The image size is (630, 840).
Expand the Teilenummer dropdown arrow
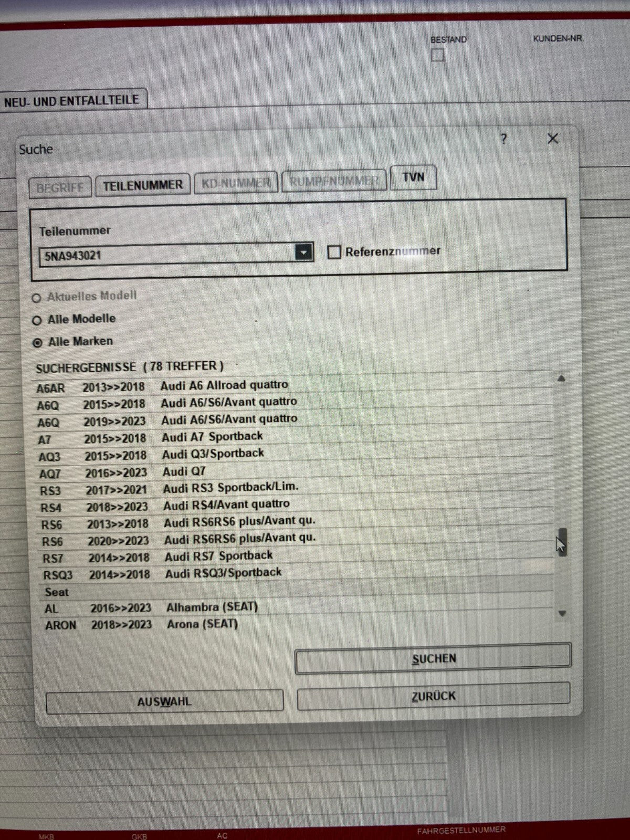(303, 253)
